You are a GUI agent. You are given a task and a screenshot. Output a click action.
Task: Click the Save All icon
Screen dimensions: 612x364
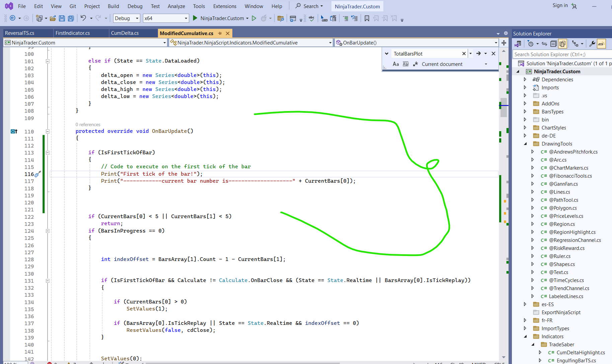71,18
